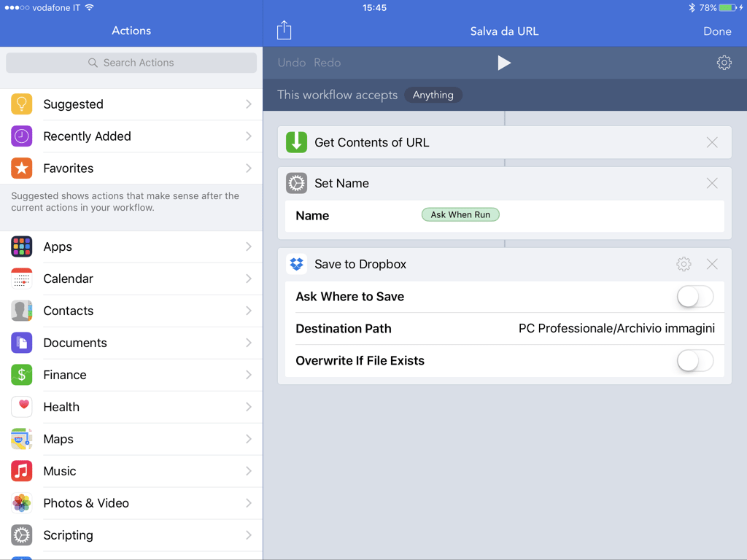The image size is (747, 560).
Task: Expand the Suggested actions category
Action: click(131, 104)
